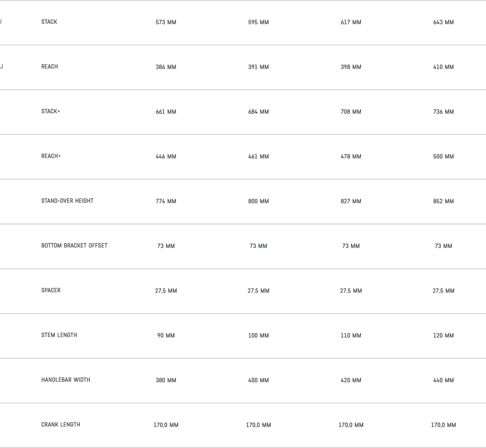Click the letter J beside REACH
Screen dimensions: 486x448
pos(2,67)
